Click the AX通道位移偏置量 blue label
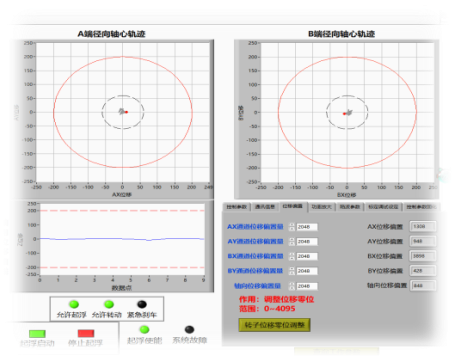The height and width of the screenshot is (362, 454). pos(255,227)
